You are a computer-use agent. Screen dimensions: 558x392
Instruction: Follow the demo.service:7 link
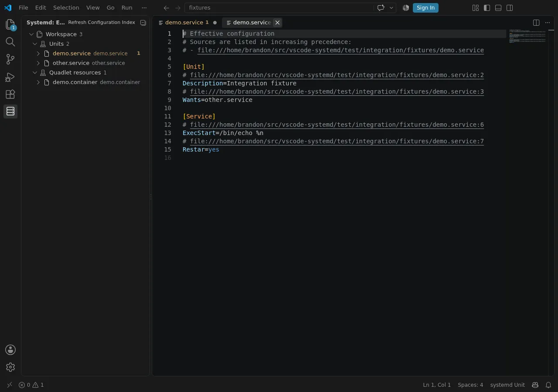pyautogui.click(x=337, y=141)
